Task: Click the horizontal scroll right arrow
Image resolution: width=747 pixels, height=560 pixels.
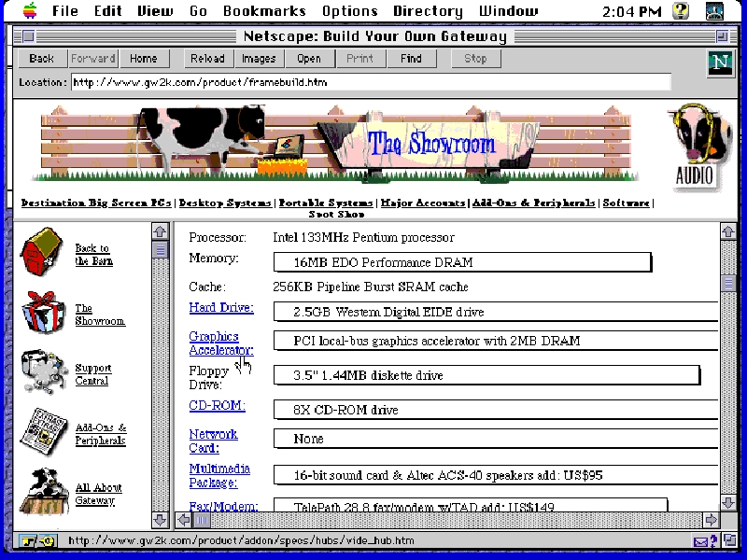Action: point(711,520)
